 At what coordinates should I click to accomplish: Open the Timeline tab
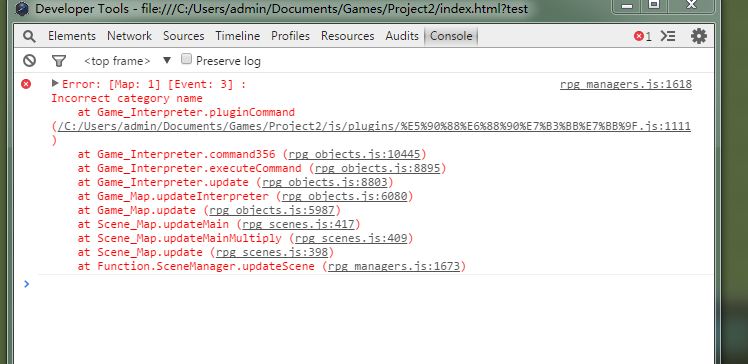click(x=238, y=36)
